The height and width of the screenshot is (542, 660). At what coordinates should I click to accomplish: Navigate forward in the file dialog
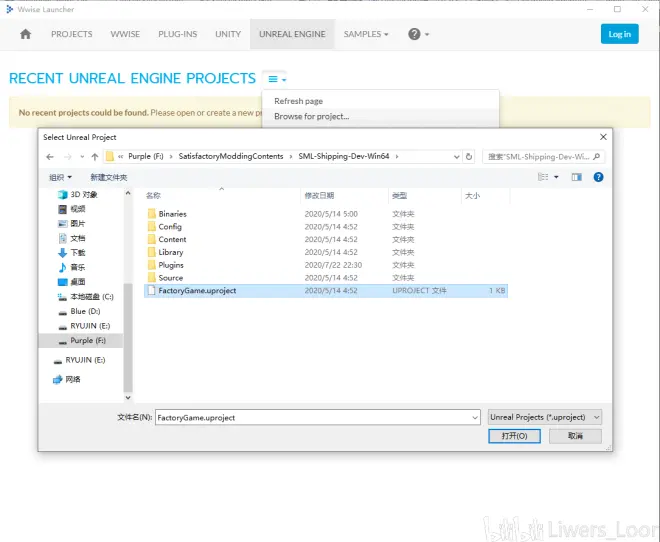coord(67,157)
